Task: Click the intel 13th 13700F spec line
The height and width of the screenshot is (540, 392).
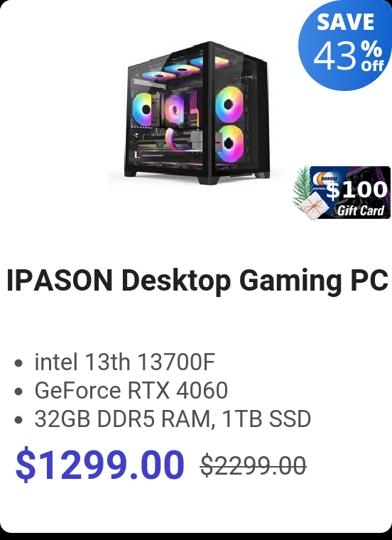Action: [124, 362]
